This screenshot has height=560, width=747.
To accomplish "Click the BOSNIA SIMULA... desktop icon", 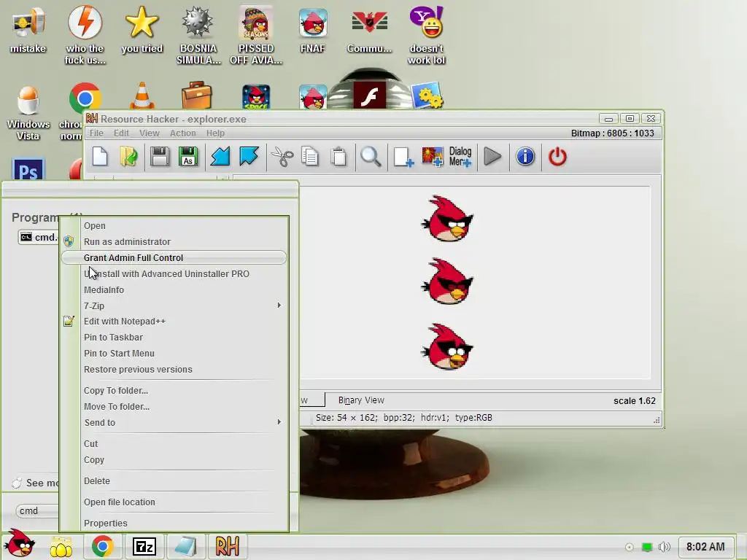I will [x=198, y=36].
